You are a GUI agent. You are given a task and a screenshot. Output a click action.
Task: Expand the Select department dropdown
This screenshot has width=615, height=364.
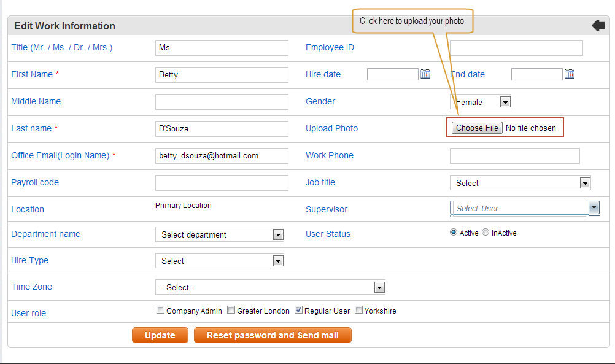pyautogui.click(x=220, y=234)
